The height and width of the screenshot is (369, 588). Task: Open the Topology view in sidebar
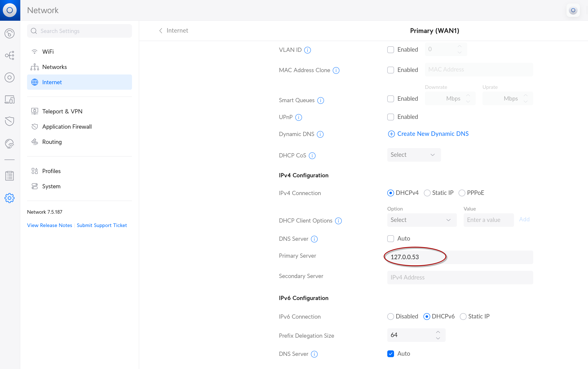[10, 55]
